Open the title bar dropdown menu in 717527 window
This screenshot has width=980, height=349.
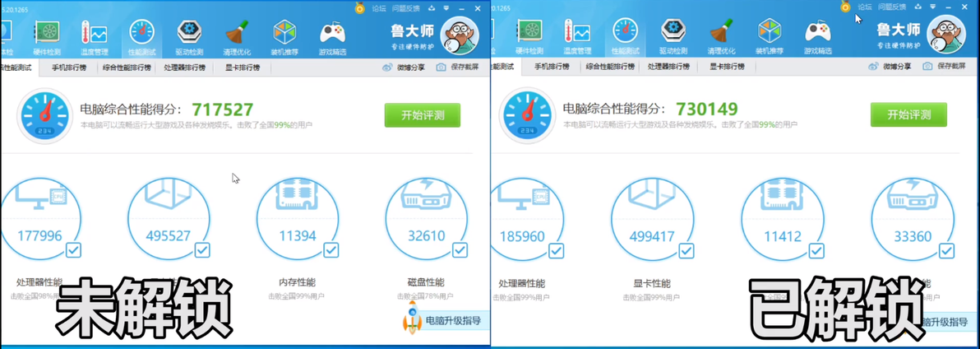coord(446,8)
